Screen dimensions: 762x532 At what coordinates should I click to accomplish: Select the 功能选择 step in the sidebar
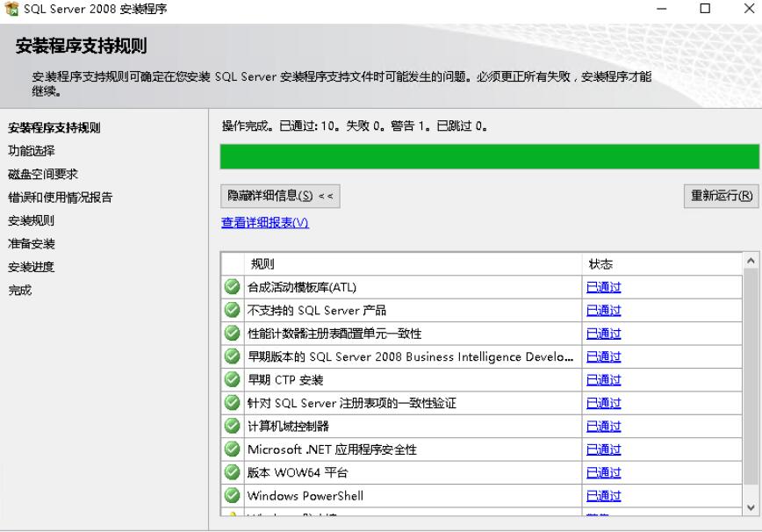coord(32,151)
